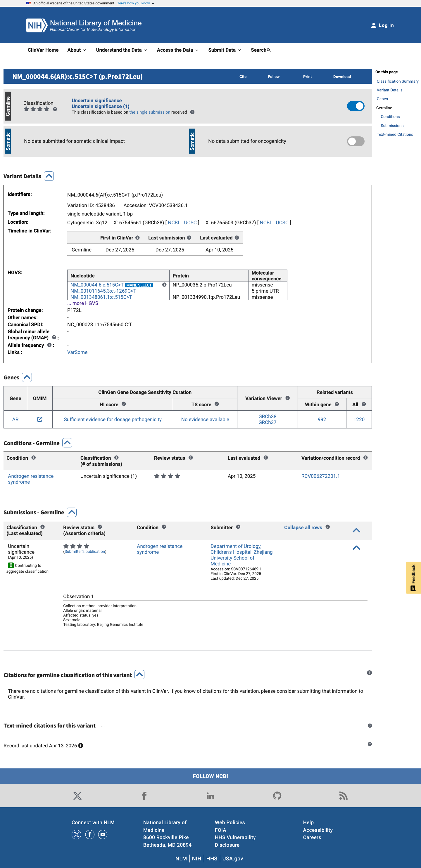Toggle the Germline classification switch

[x=356, y=106]
